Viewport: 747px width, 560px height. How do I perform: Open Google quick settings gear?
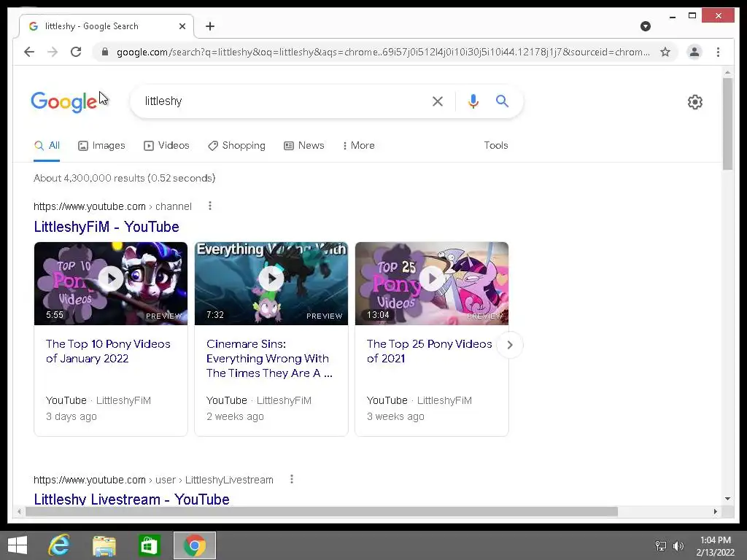click(695, 102)
